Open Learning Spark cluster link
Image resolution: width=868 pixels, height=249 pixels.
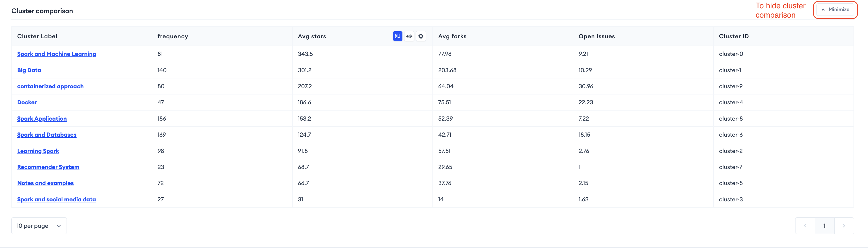tap(38, 151)
